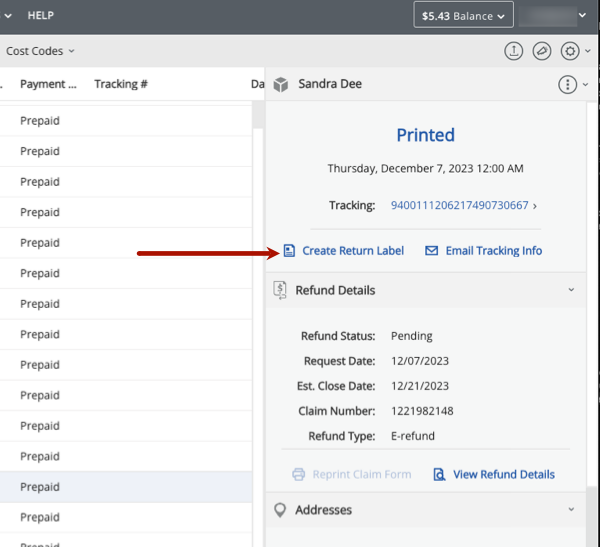
Task: Click the View Refund Details magnifier icon
Action: (x=439, y=475)
